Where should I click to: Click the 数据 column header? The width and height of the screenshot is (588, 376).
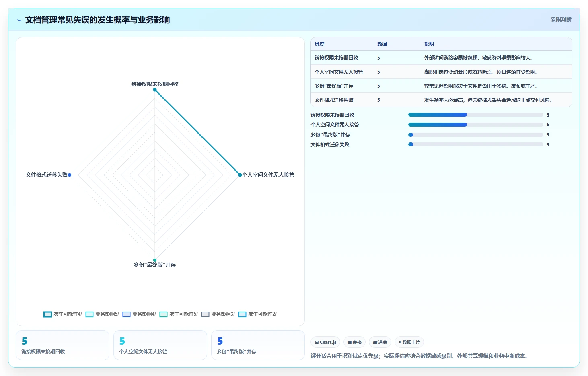(382, 44)
